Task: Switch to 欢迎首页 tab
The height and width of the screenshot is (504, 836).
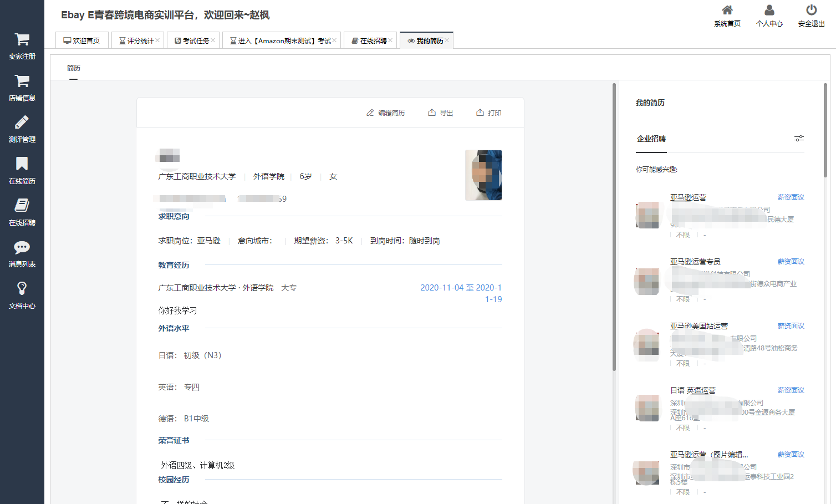Action: coord(81,40)
